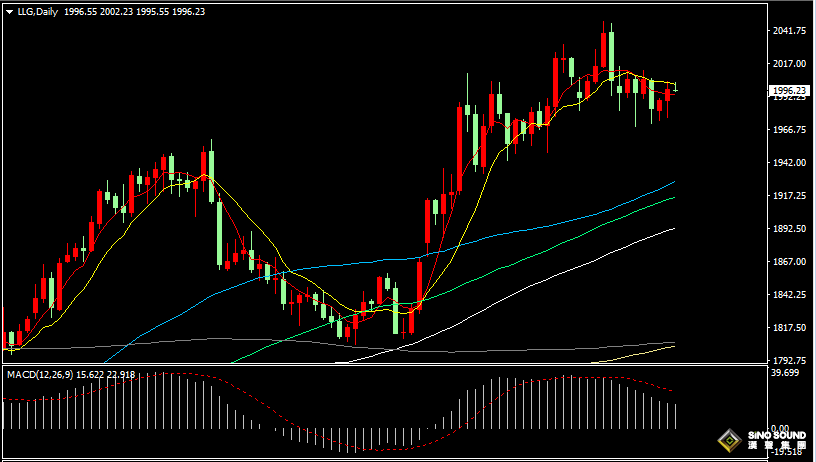Click the 1867.00 price axis label

tap(789, 262)
